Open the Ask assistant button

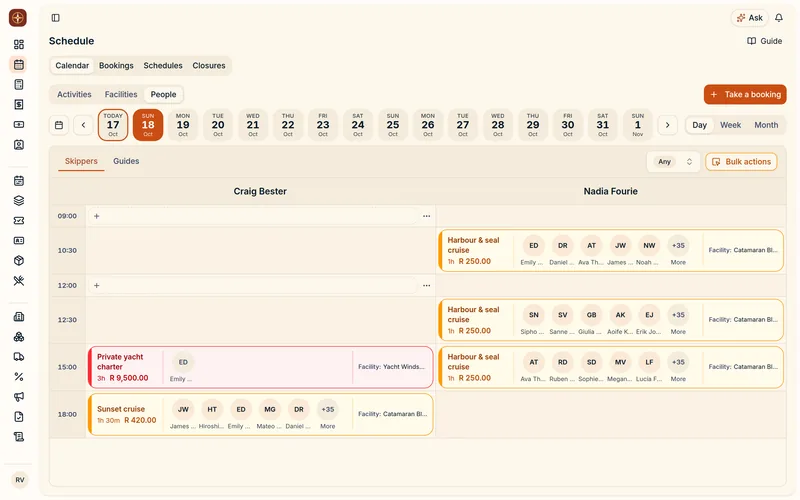750,18
